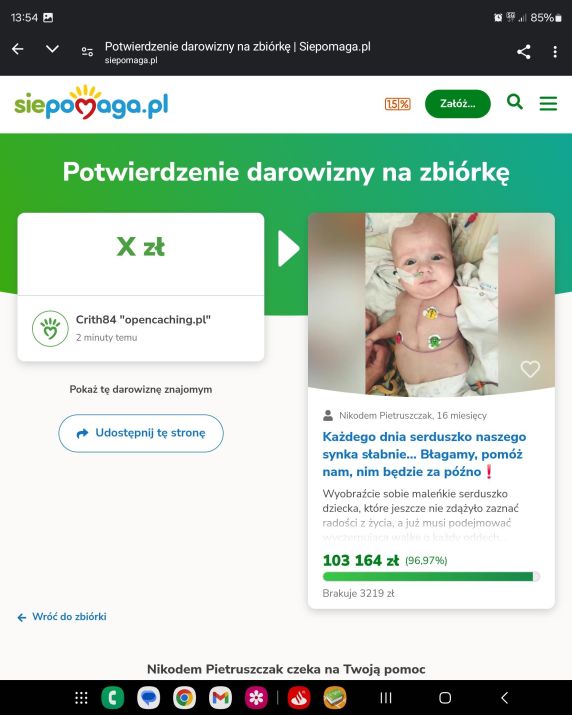Viewport: 572px width, 715px height.
Task: Expand the hamburger navigation menu
Action: pos(548,104)
